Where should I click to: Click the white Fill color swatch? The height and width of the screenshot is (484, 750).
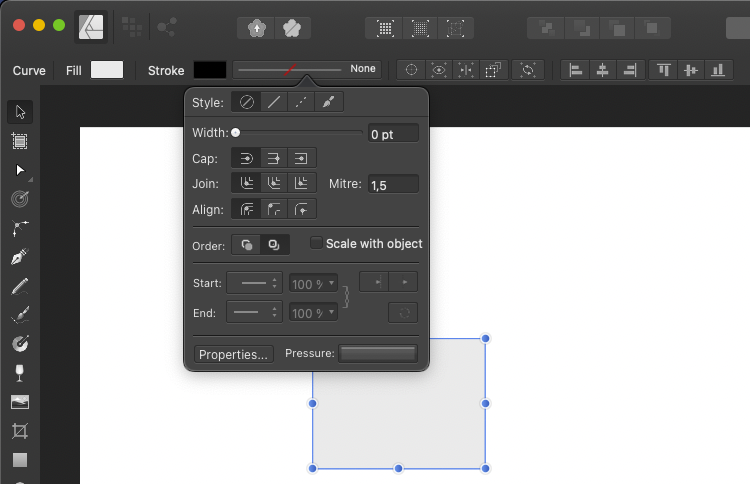click(107, 70)
